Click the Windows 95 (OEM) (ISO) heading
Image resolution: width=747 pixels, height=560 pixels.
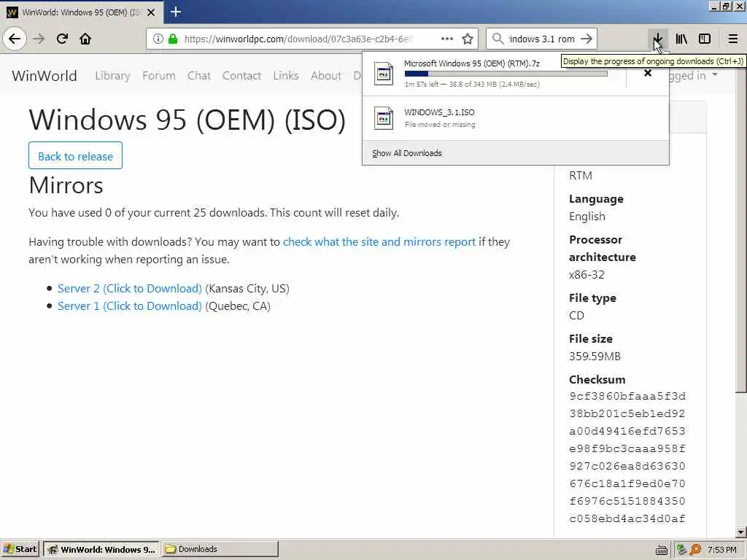187,120
